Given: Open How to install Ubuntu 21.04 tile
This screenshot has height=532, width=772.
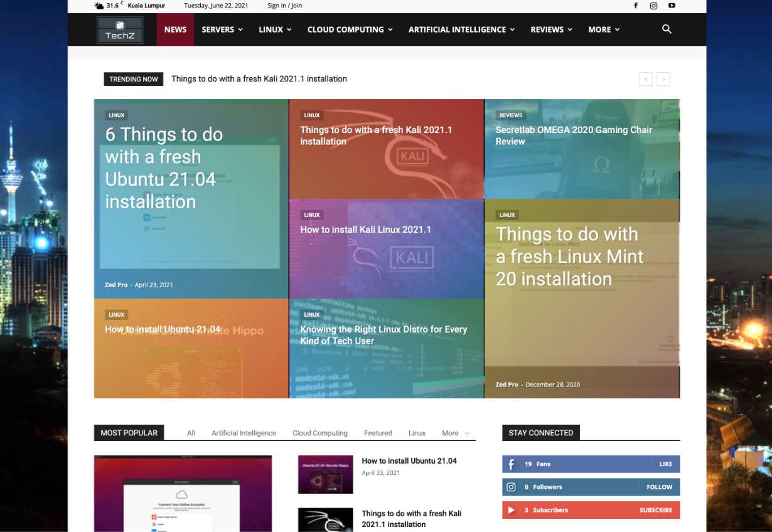Looking at the screenshot, I should pyautogui.click(x=163, y=329).
